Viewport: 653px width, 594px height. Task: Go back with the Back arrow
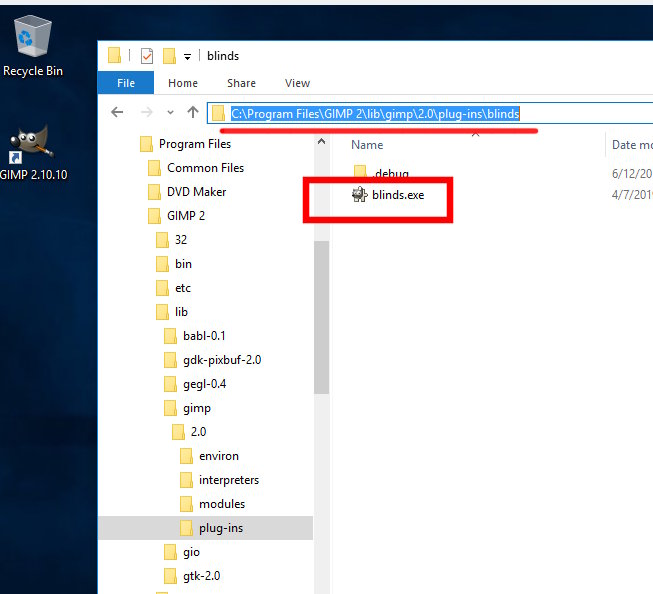pos(117,112)
